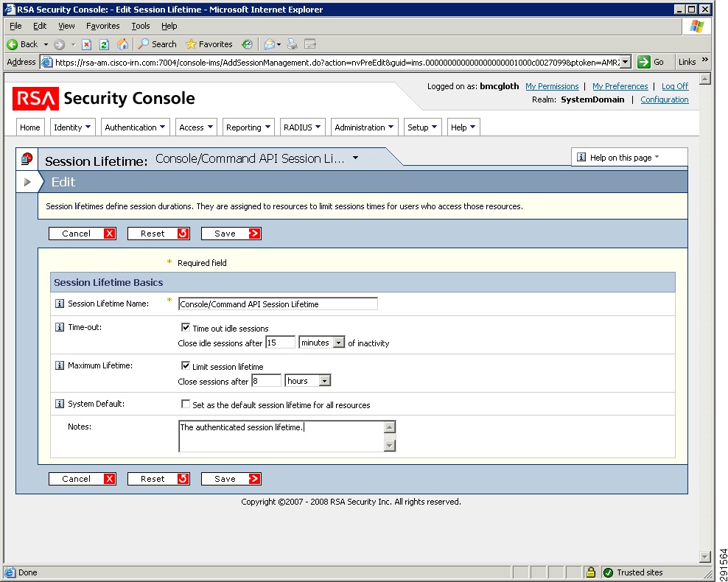Click inside the Notes text area
Image resolution: width=728 pixels, height=582 pixels.
pos(281,436)
